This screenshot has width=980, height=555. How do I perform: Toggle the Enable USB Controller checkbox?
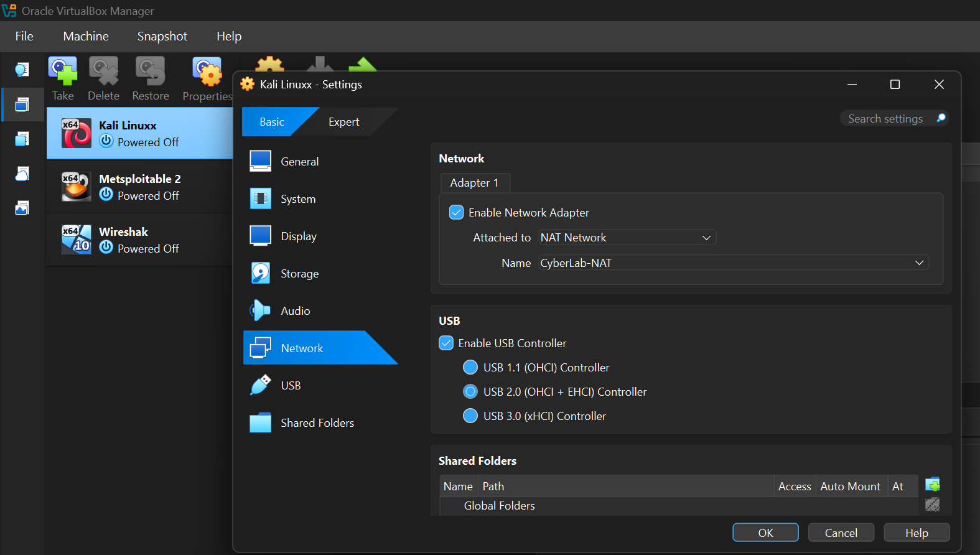click(446, 343)
